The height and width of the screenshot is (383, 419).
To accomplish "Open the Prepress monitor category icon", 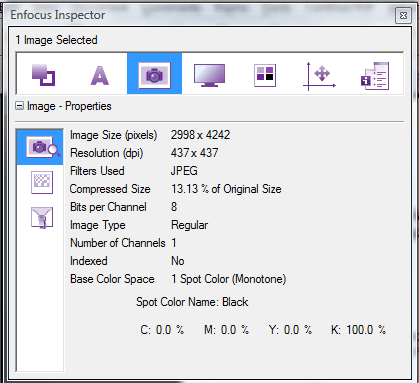I will [x=209, y=75].
